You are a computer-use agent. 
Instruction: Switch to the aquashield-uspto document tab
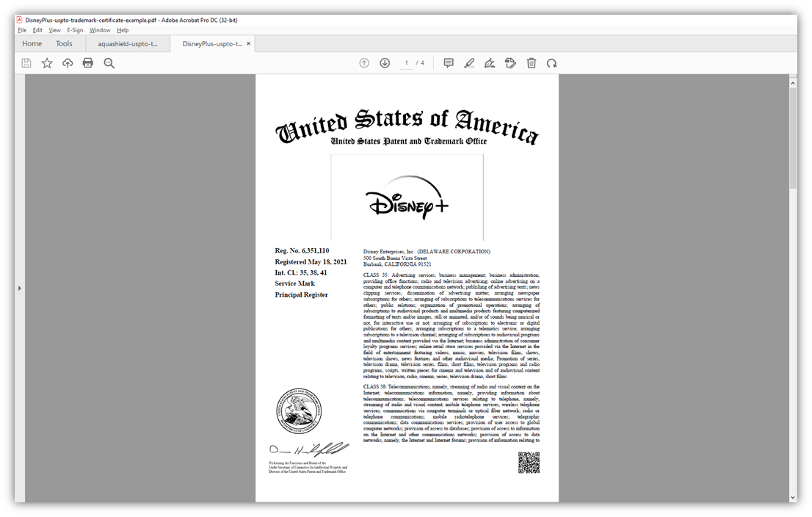tap(128, 44)
